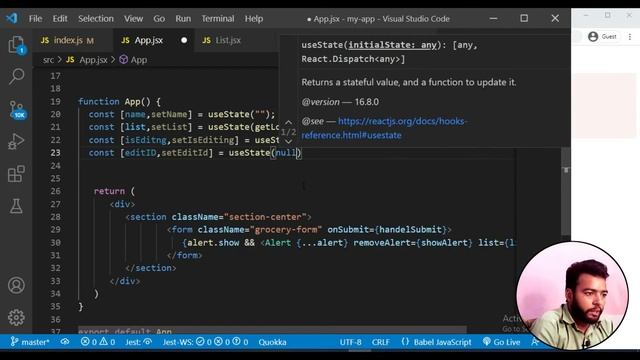Screen dimensions: 640x360
Task: Change file encoding UTF-8
Action: click(x=351, y=342)
